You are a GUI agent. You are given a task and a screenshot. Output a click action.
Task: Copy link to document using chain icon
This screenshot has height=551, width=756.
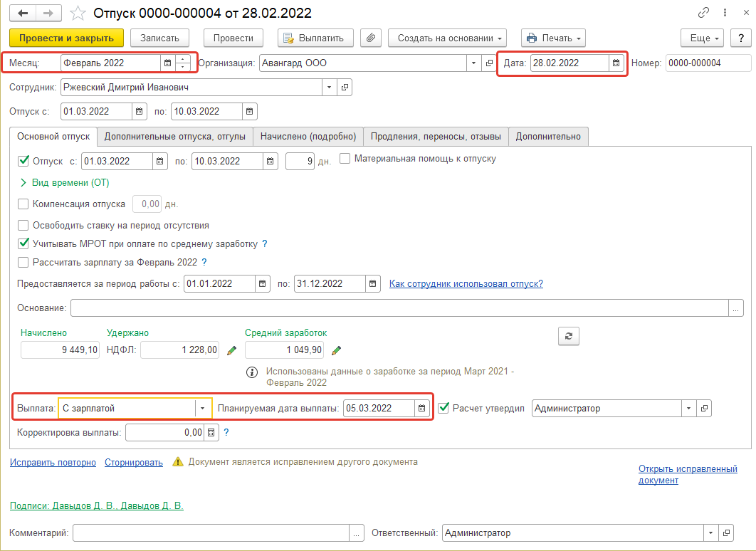click(703, 13)
